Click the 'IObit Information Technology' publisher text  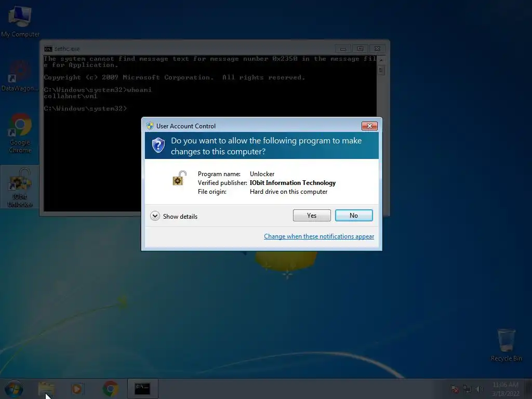(x=293, y=183)
